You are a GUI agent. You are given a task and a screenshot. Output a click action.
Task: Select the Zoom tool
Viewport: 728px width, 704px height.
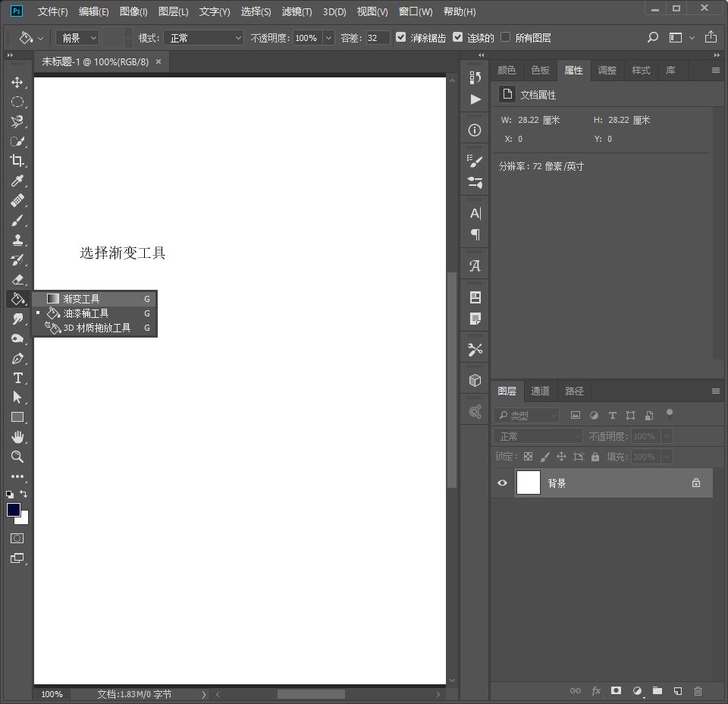coord(17,457)
